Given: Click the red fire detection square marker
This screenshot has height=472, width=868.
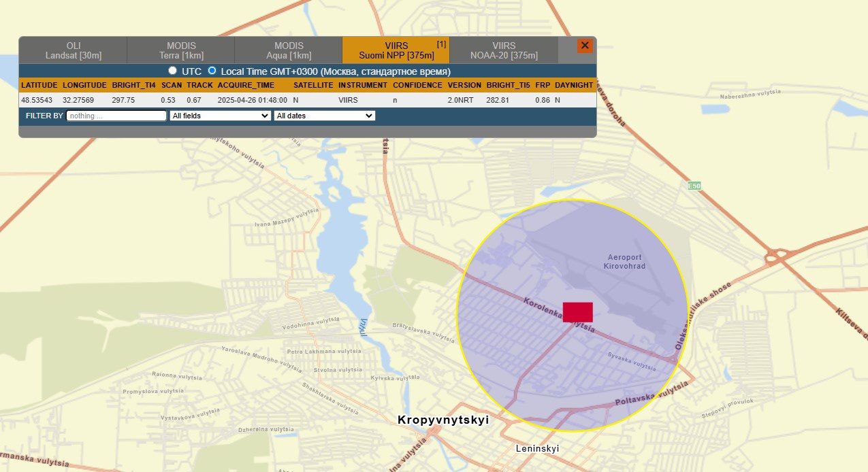Looking at the screenshot, I should [577, 312].
